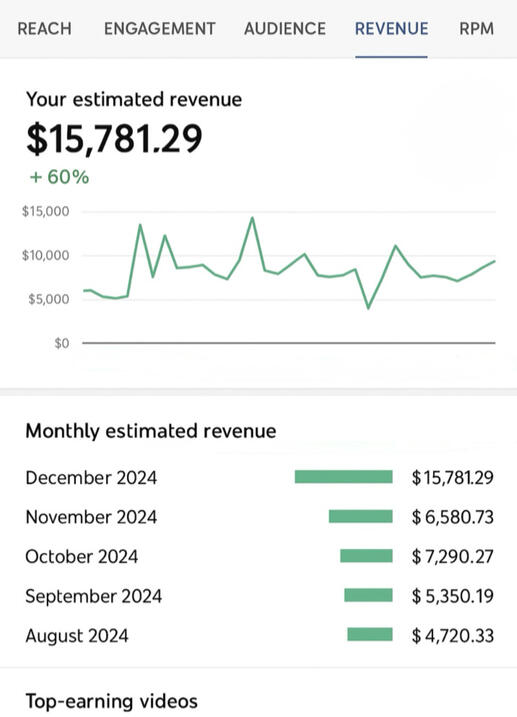
Task: Click the September 2024 revenue row
Action: click(x=259, y=596)
